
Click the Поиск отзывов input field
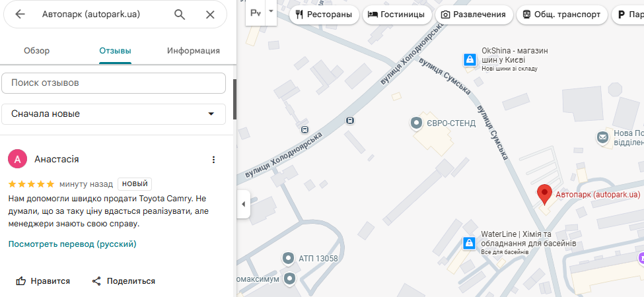click(114, 83)
